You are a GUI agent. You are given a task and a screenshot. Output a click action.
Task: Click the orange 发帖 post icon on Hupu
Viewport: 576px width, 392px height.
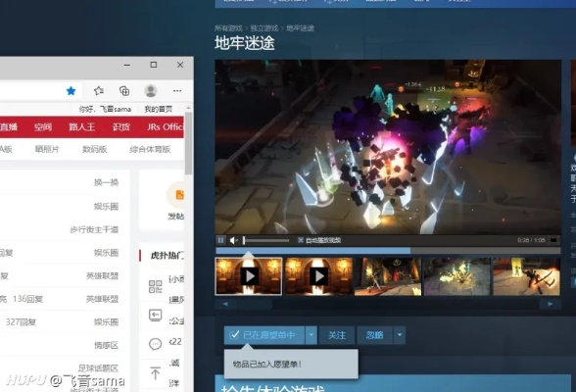coord(179,195)
